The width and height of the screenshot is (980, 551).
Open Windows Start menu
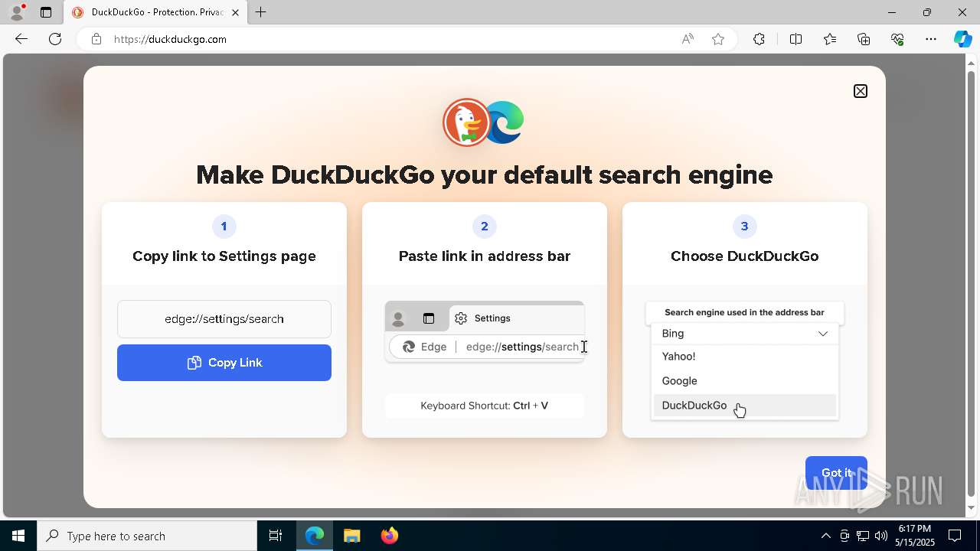tap(18, 536)
